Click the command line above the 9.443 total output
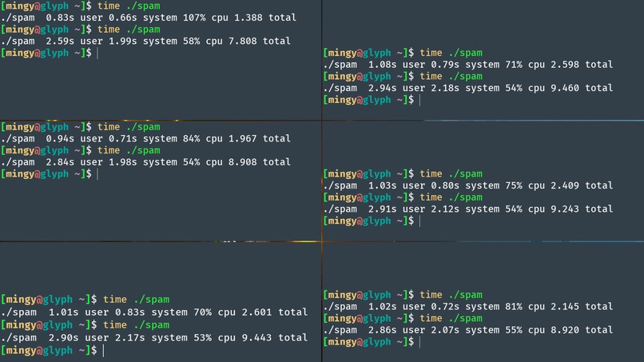This screenshot has height=362, width=644. [85, 325]
